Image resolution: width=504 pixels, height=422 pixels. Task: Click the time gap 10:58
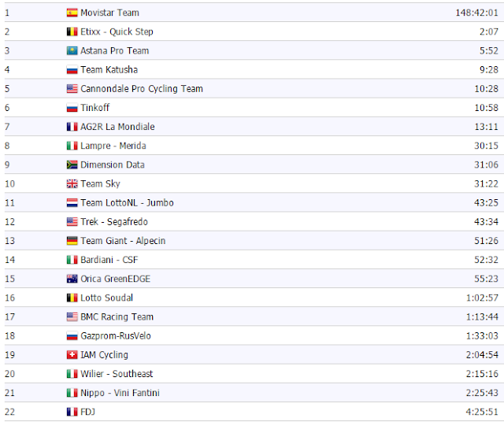click(487, 108)
